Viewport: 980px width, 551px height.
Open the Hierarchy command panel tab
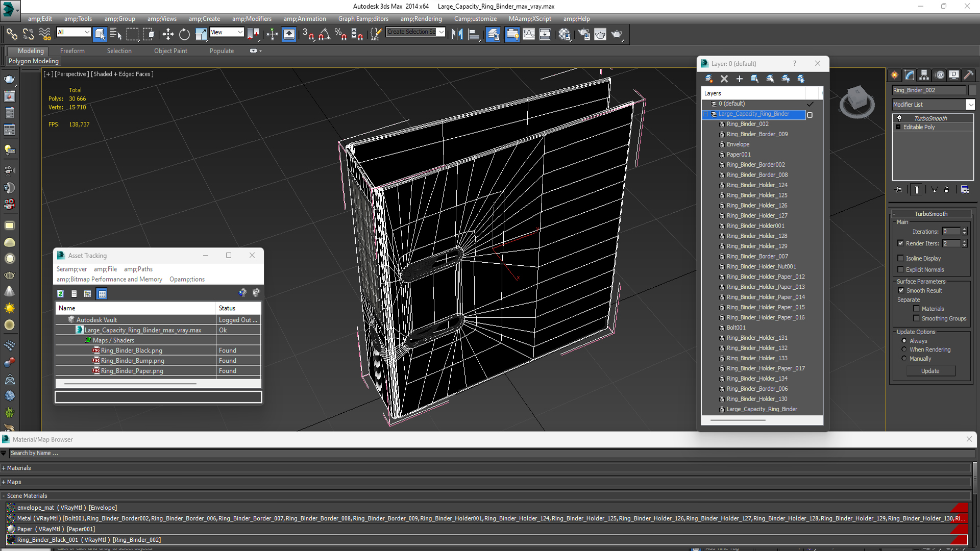tap(924, 75)
